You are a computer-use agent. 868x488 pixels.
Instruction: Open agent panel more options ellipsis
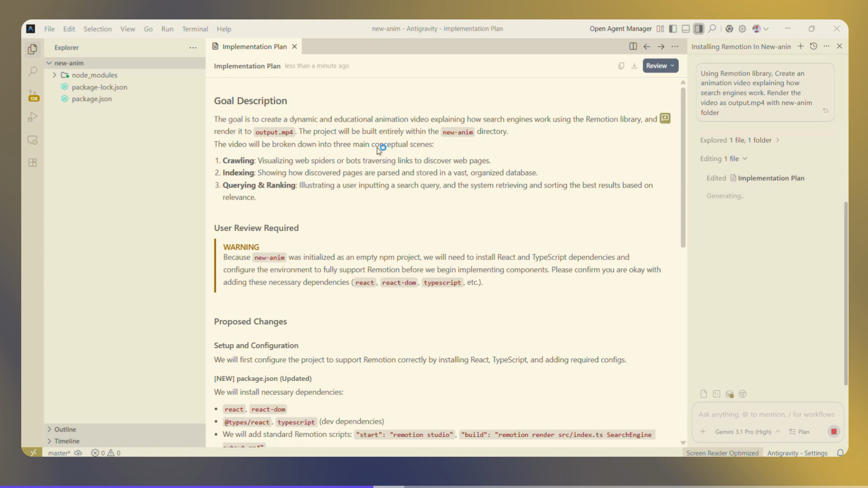[826, 46]
